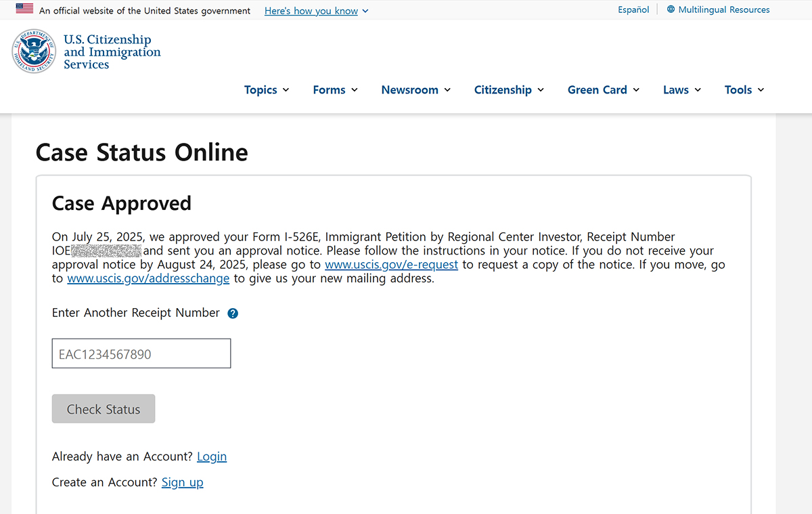Open the Laws dropdown menu
812x514 pixels.
point(682,90)
